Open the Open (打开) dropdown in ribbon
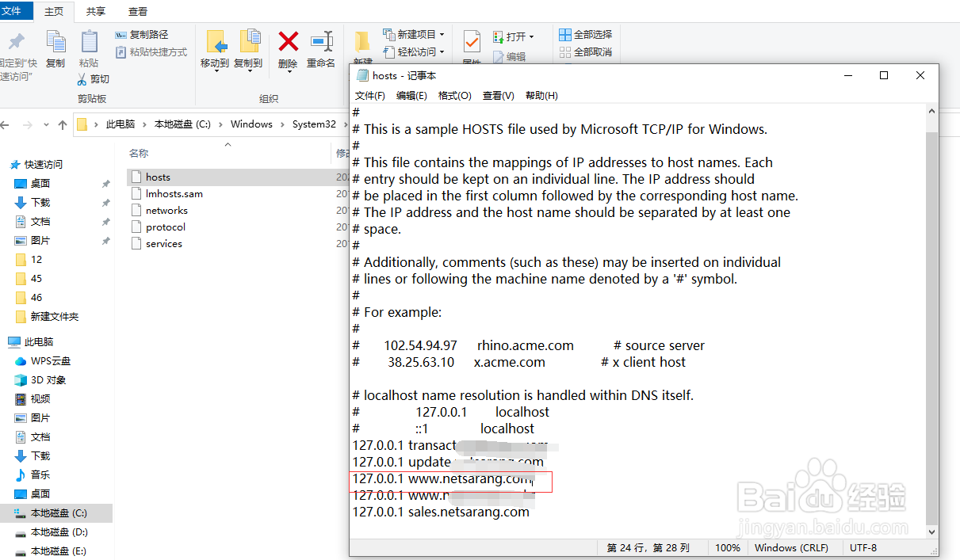This screenshot has height=560, width=960. click(513, 37)
